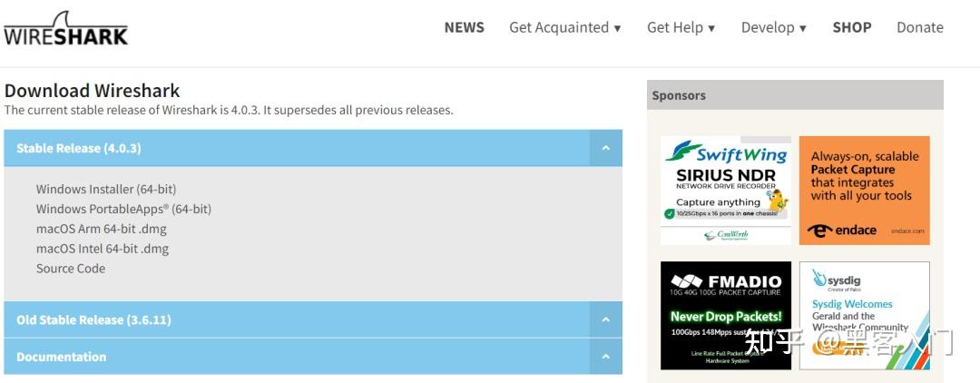The width and height of the screenshot is (980, 383).
Task: Open the Develop dropdown menu
Action: [x=773, y=27]
